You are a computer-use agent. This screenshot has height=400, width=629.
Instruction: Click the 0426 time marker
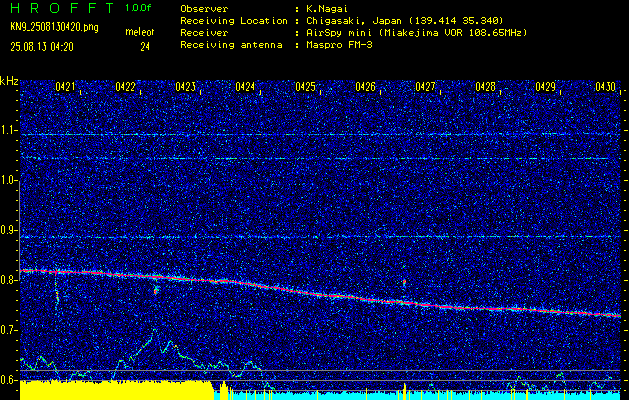click(365, 87)
